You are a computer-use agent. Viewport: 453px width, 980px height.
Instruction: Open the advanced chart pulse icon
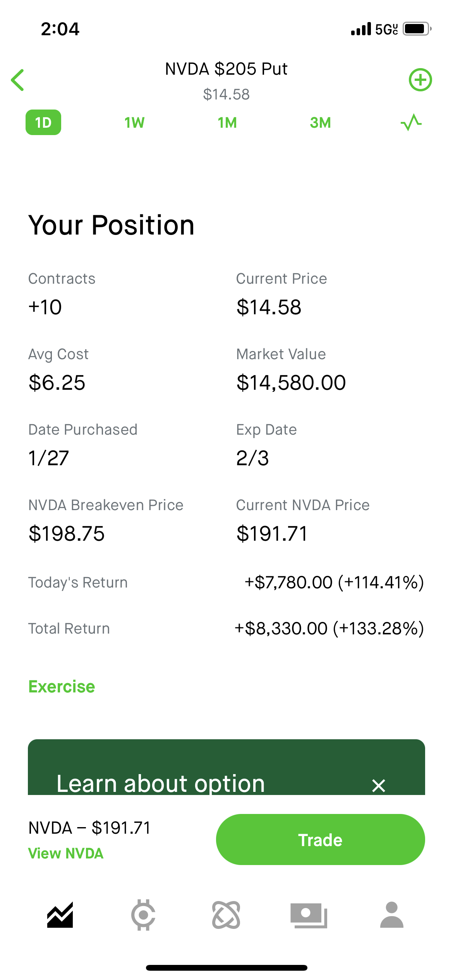tap(411, 122)
